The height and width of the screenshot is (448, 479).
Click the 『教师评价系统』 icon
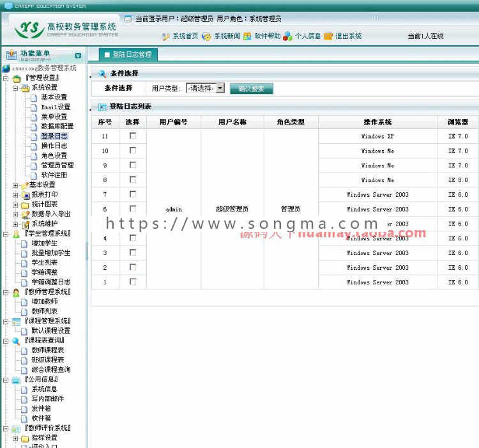pos(16,428)
